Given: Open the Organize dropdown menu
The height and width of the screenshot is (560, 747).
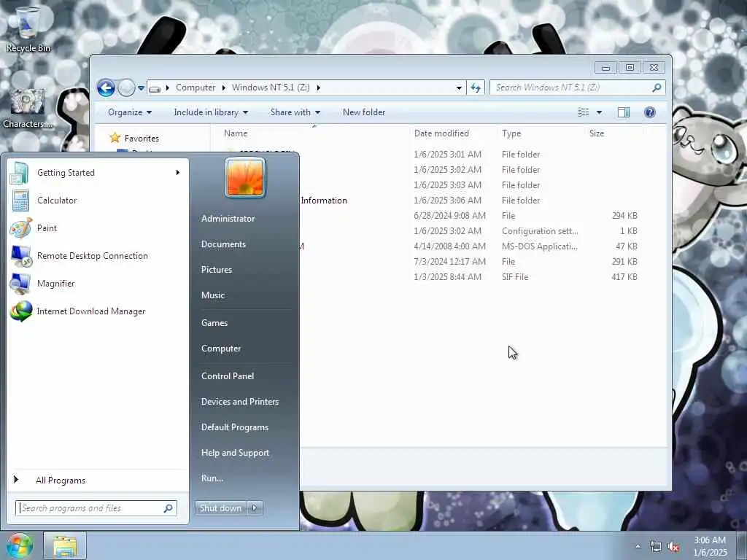Looking at the screenshot, I should 130,112.
